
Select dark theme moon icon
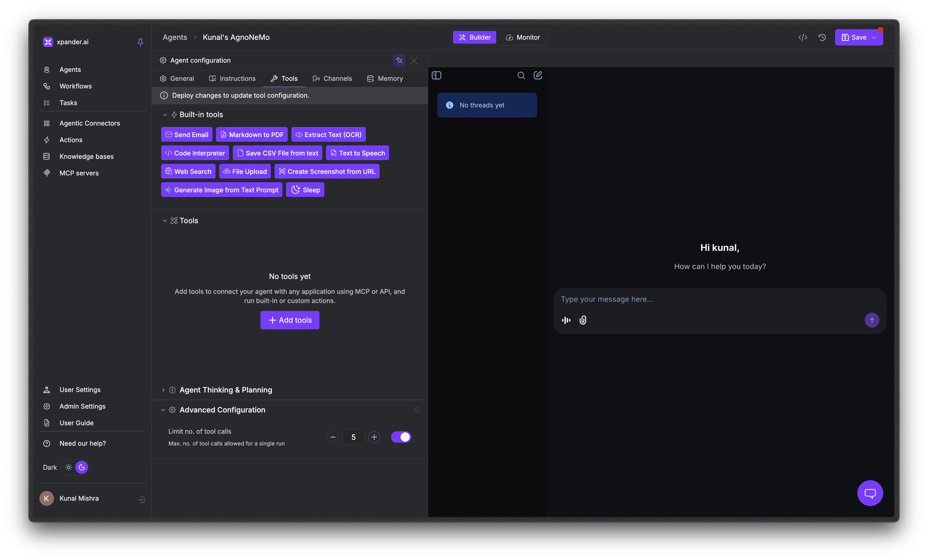coord(82,467)
